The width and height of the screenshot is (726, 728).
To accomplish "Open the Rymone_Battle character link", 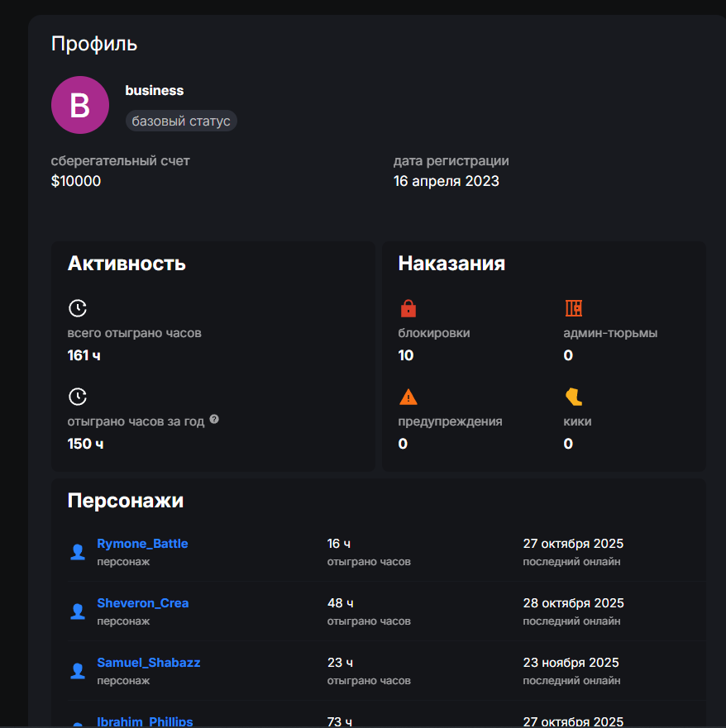I will (x=142, y=544).
